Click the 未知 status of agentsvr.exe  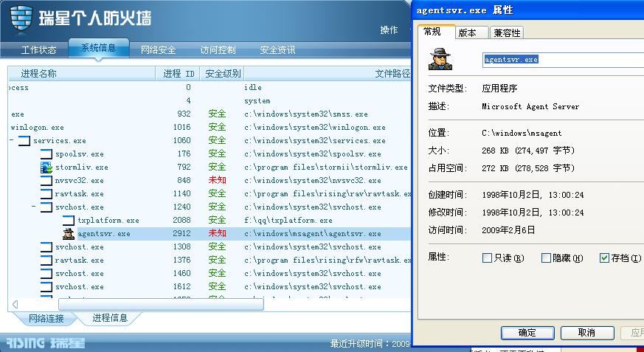pos(218,233)
